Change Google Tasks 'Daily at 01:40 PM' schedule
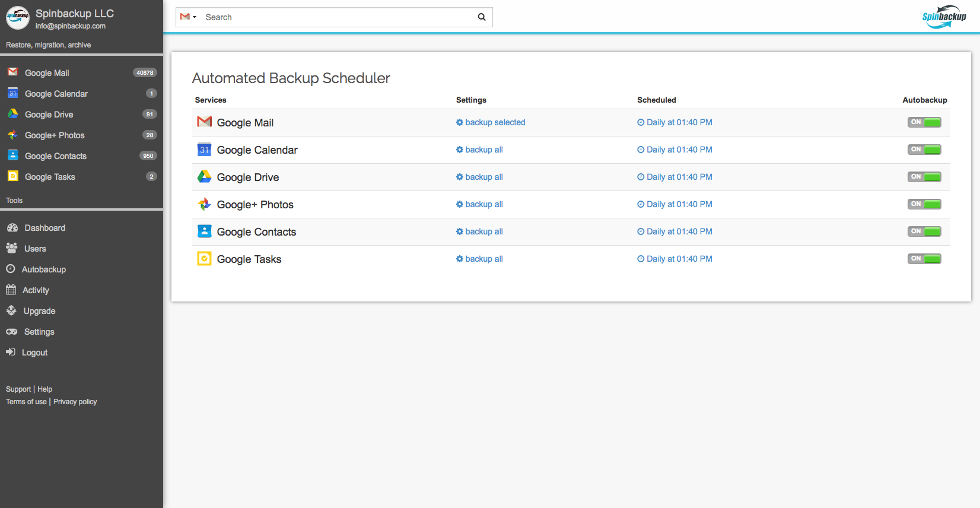 coord(674,259)
